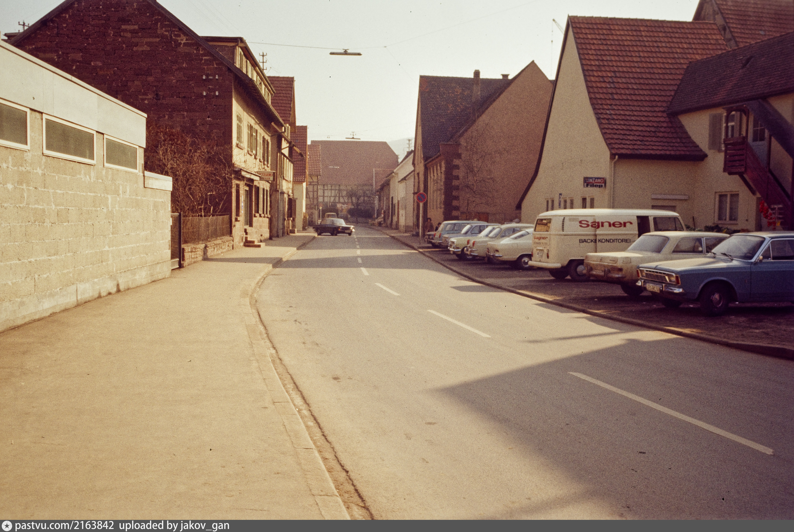Click the no-parking road sign
This screenshot has height=532, width=794.
[421, 197]
